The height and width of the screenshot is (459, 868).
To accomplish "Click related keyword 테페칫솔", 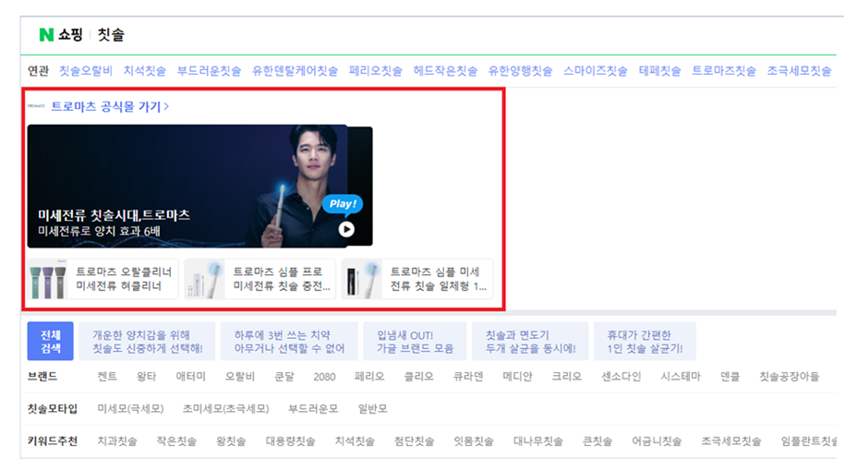I will click(x=660, y=71).
